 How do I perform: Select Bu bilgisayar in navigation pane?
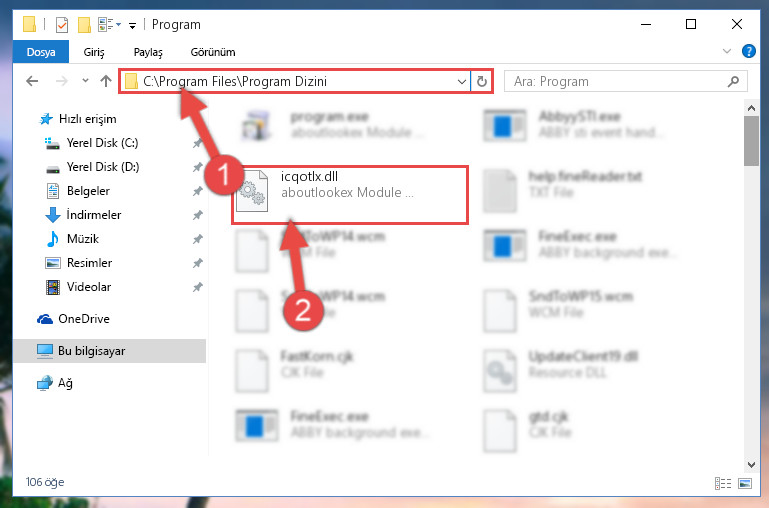coord(109,351)
